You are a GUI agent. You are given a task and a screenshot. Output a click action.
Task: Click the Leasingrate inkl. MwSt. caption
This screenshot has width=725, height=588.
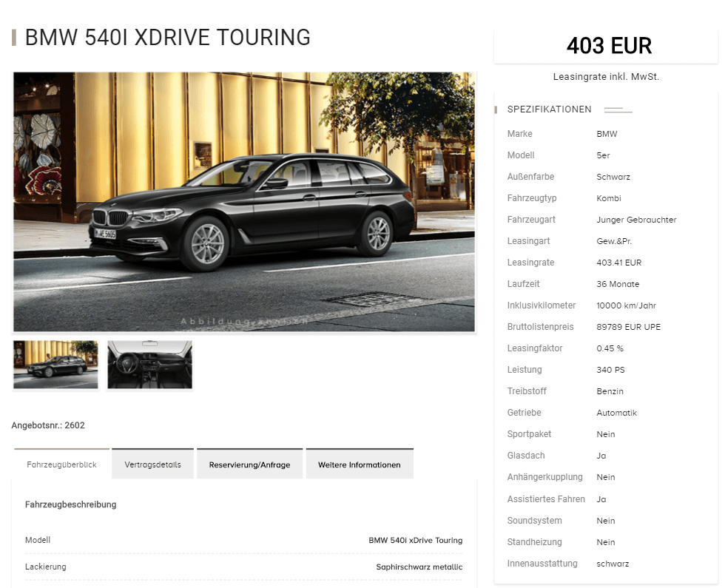click(606, 77)
